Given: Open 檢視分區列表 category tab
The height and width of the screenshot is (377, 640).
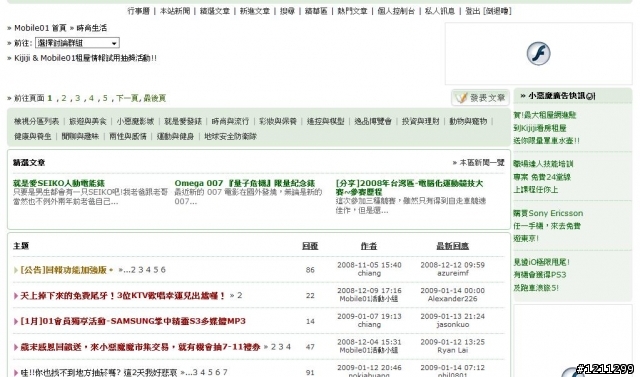Looking at the screenshot, I should click(36, 121).
